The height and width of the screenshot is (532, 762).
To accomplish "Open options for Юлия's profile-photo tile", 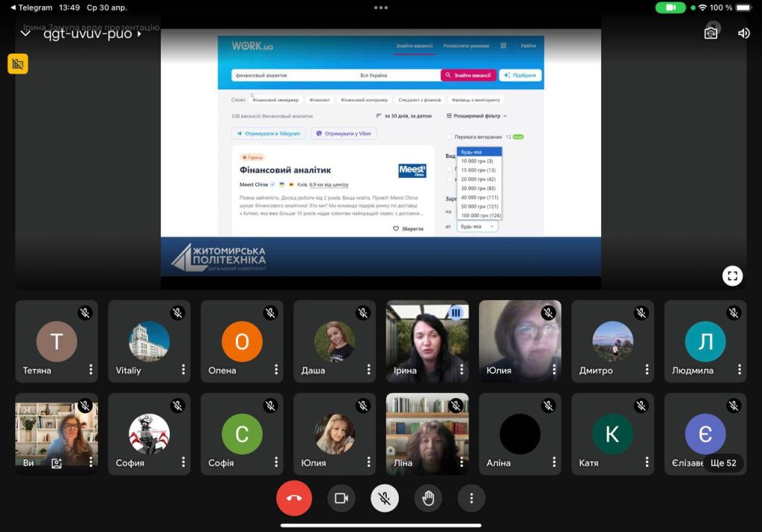I will [369, 462].
